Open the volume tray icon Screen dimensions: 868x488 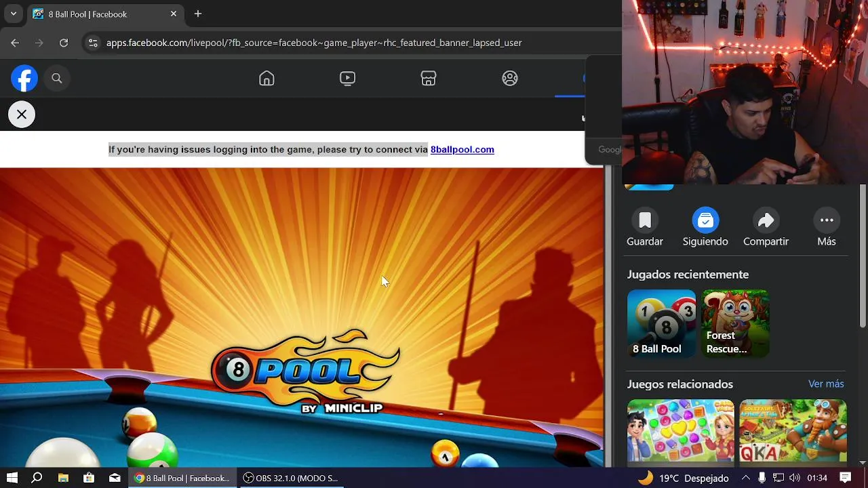coord(795,478)
